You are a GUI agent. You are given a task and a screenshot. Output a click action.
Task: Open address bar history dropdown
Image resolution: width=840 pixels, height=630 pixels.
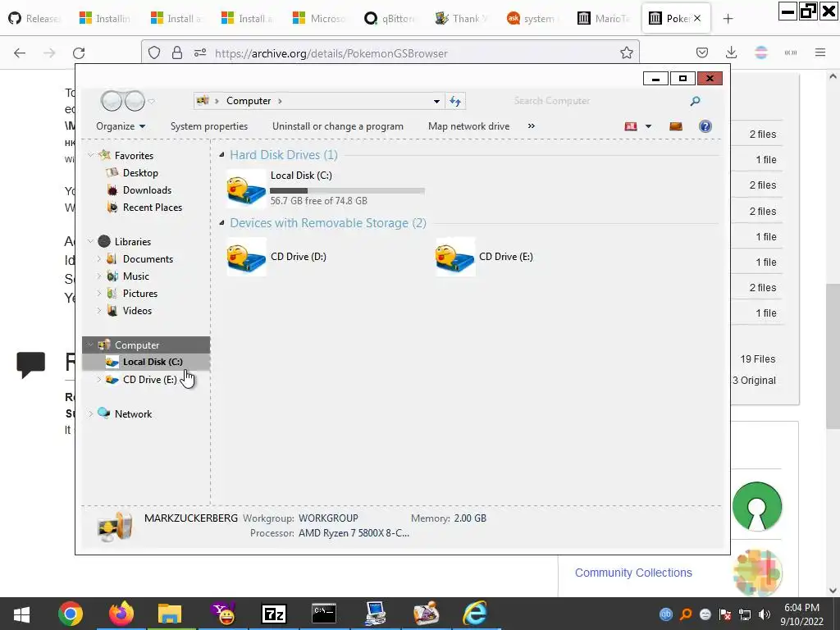click(436, 101)
